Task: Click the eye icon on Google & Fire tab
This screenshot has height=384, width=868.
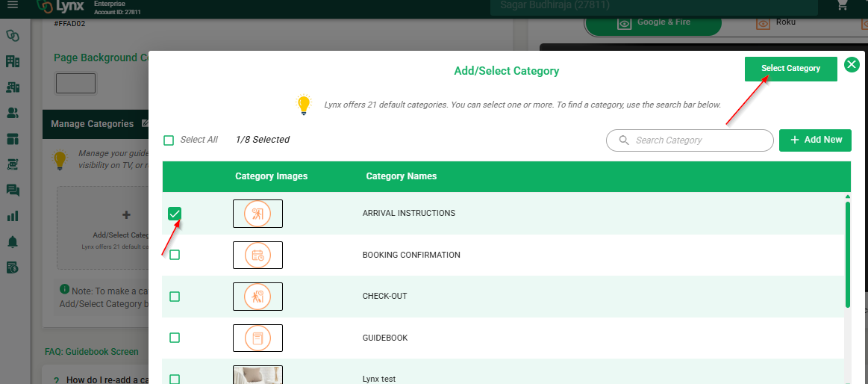Action: click(625, 24)
